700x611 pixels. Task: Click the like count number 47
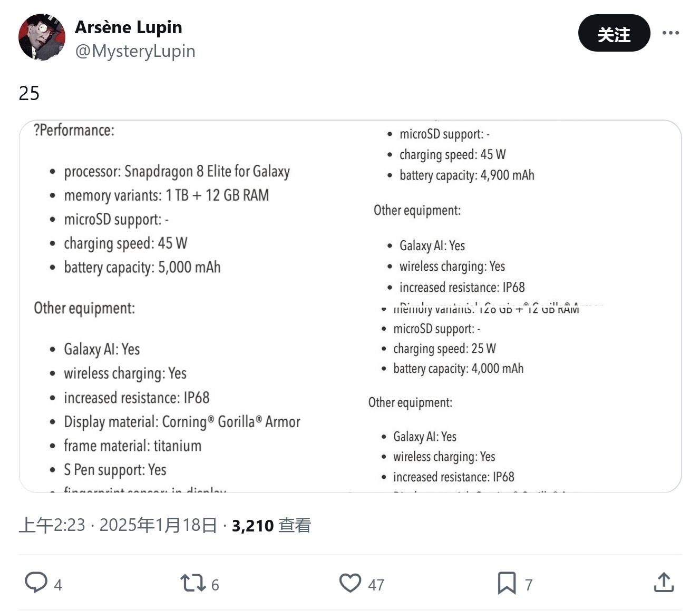click(x=376, y=585)
